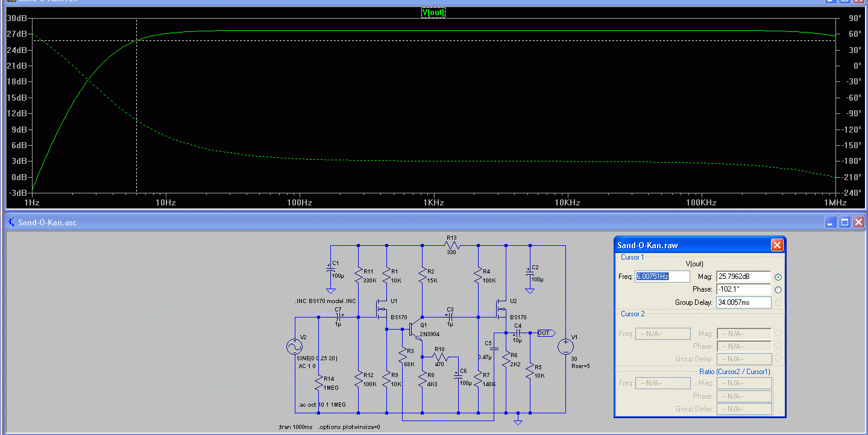Click the Cursor 1 Mag field 25.7962dB
The height and width of the screenshot is (435, 868).
click(x=744, y=277)
